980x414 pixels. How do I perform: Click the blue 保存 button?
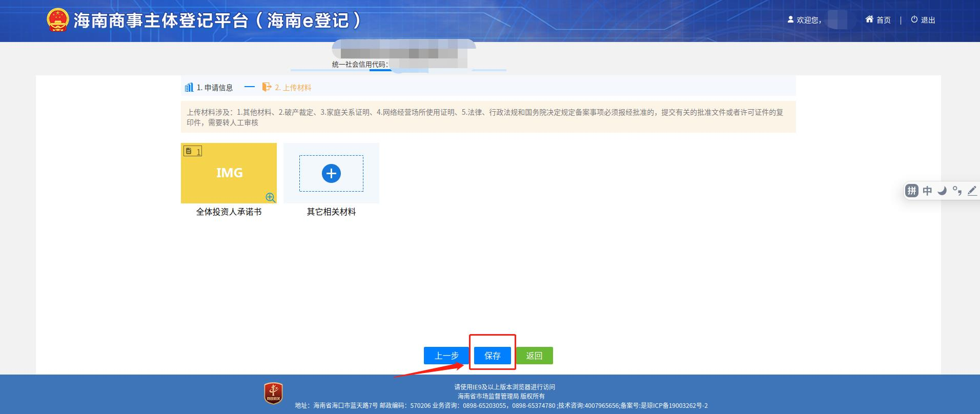point(492,356)
